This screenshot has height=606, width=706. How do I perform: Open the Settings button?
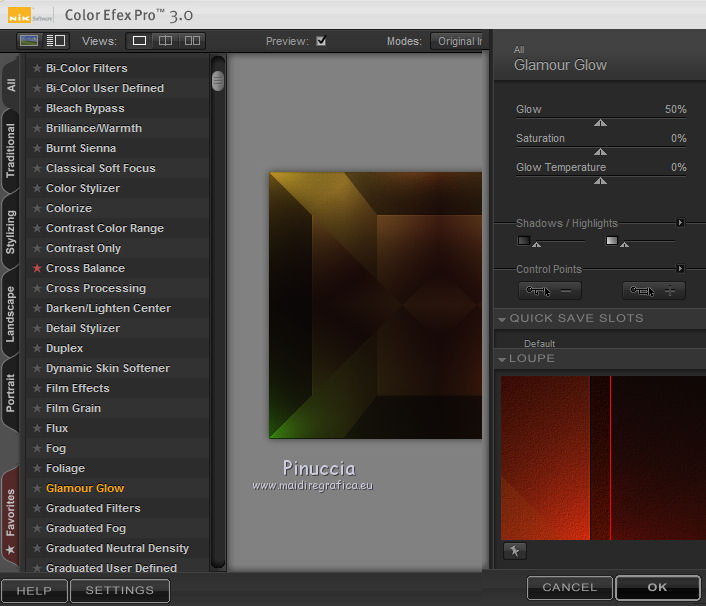pyautogui.click(x=120, y=590)
